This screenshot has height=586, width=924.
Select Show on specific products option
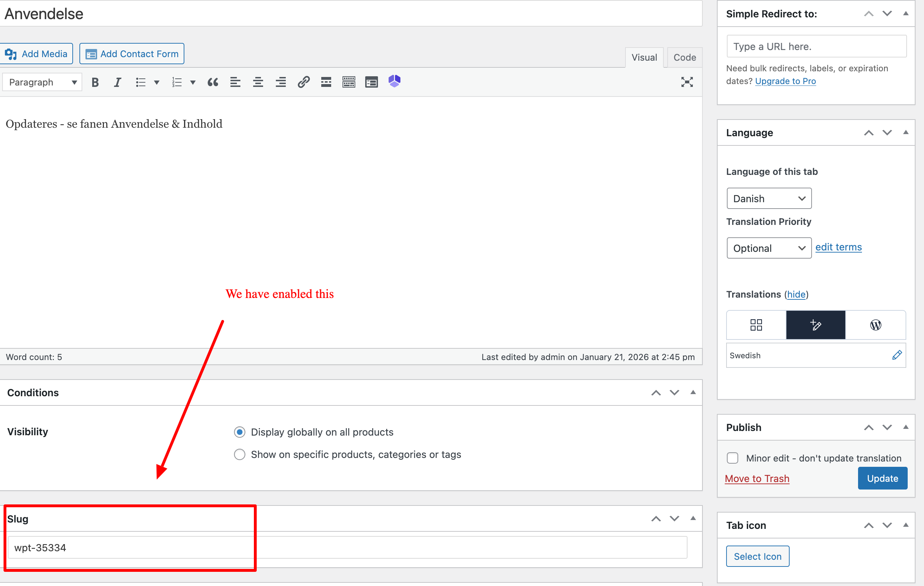coord(240,455)
